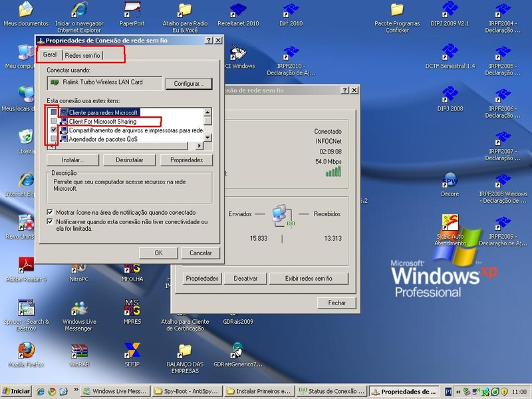Confirm with OK button

(158, 253)
